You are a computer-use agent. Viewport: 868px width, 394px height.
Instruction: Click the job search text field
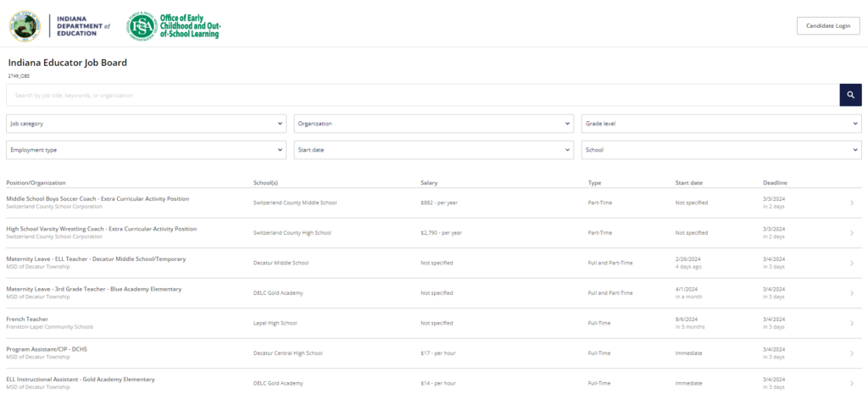pyautogui.click(x=422, y=95)
